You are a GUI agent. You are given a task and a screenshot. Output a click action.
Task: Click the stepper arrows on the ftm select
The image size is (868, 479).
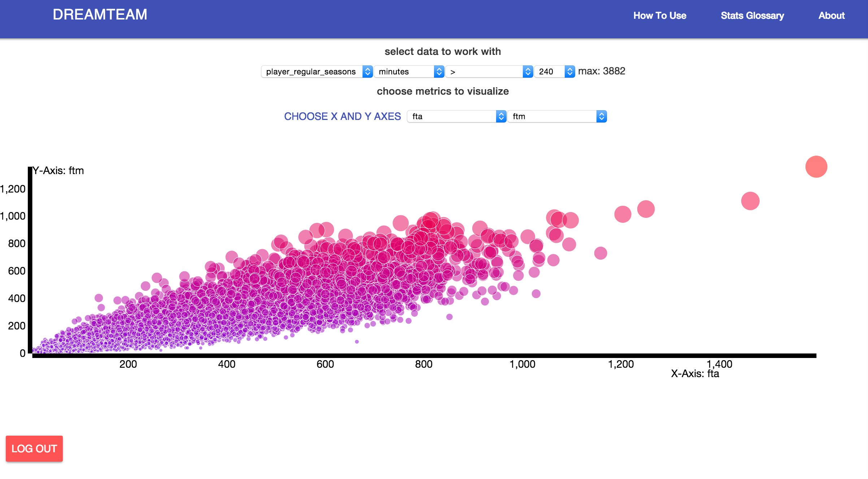tap(602, 116)
